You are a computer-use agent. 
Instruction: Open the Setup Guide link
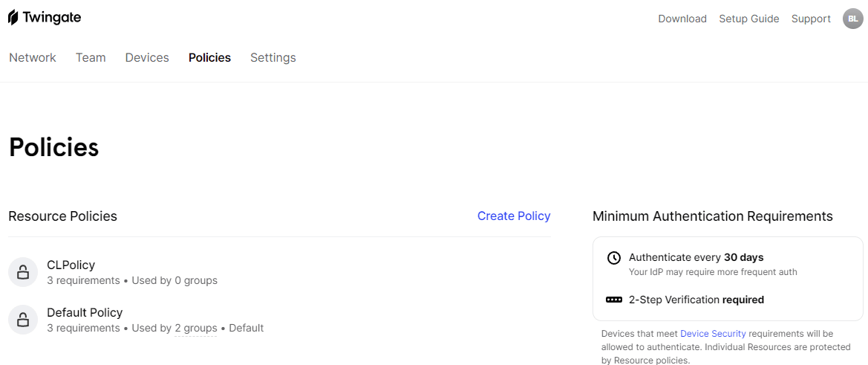tap(749, 19)
